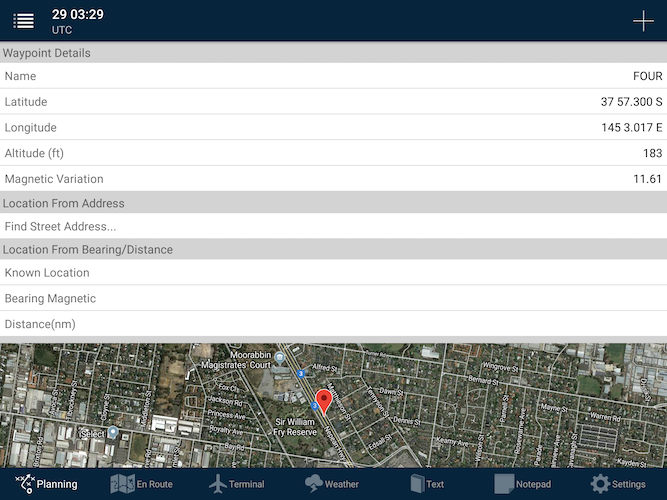This screenshot has height=500, width=667.
Task: Switch to the Weather tab label
Action: point(342,484)
